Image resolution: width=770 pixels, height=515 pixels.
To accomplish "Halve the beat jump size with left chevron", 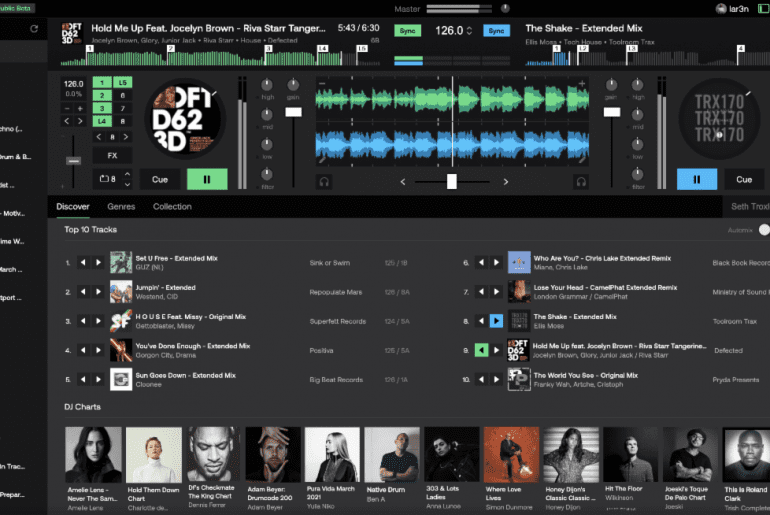I will click(x=99, y=137).
